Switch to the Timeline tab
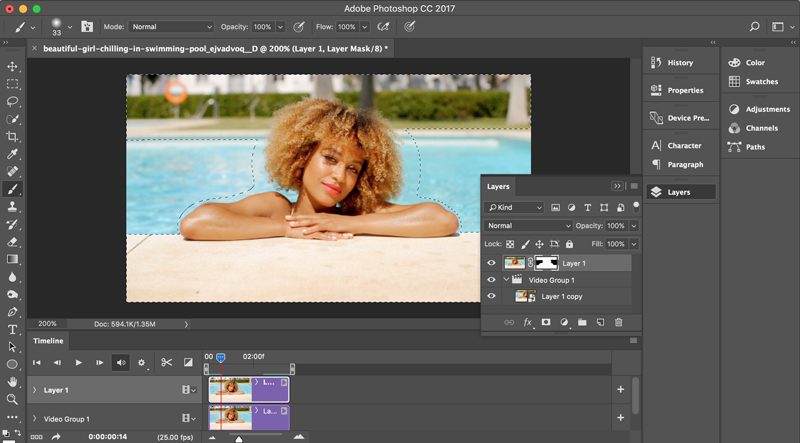 click(x=48, y=340)
